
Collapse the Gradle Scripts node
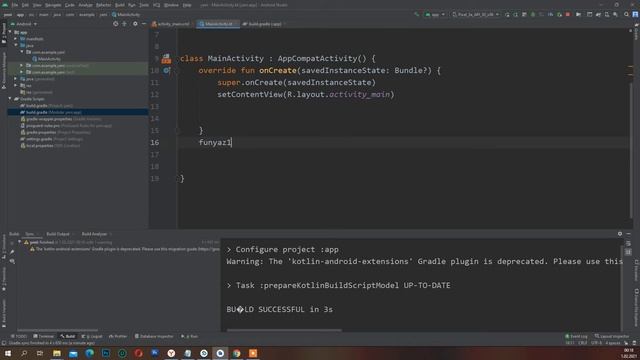tap(10, 99)
